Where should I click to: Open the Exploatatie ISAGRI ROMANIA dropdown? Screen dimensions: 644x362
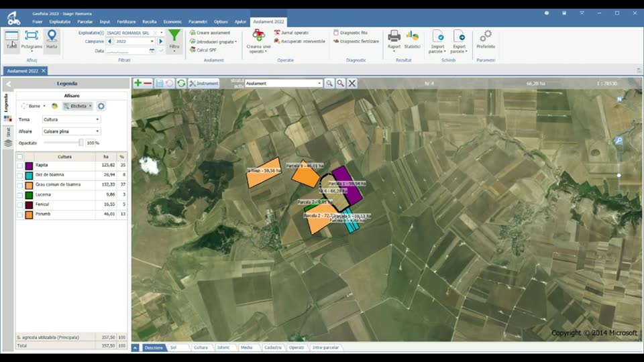135,33
